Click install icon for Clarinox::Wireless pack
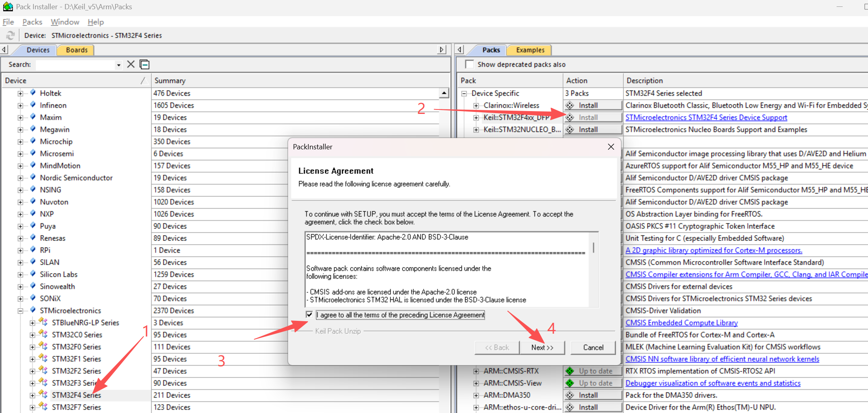This screenshot has height=413, width=868. point(570,105)
